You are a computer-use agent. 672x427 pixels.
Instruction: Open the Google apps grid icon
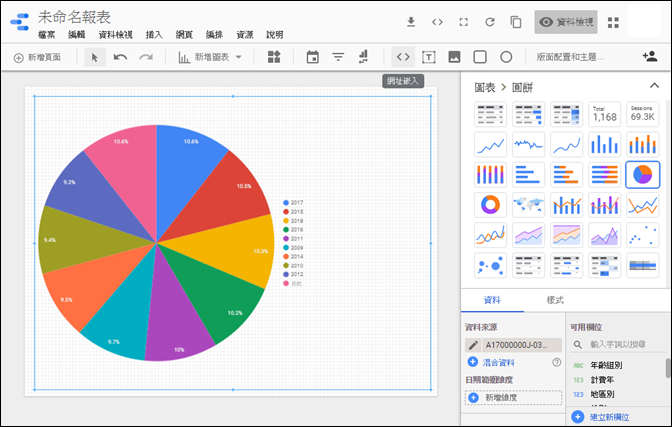[x=613, y=22]
